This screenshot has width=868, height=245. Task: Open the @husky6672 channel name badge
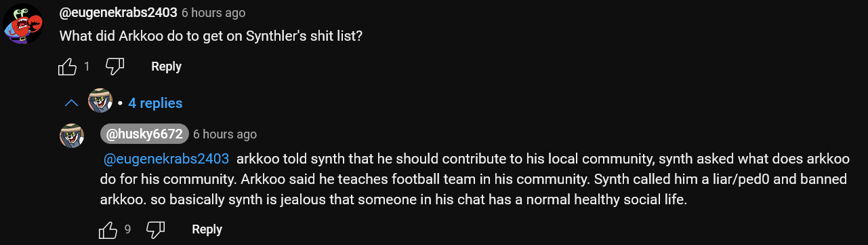(144, 134)
